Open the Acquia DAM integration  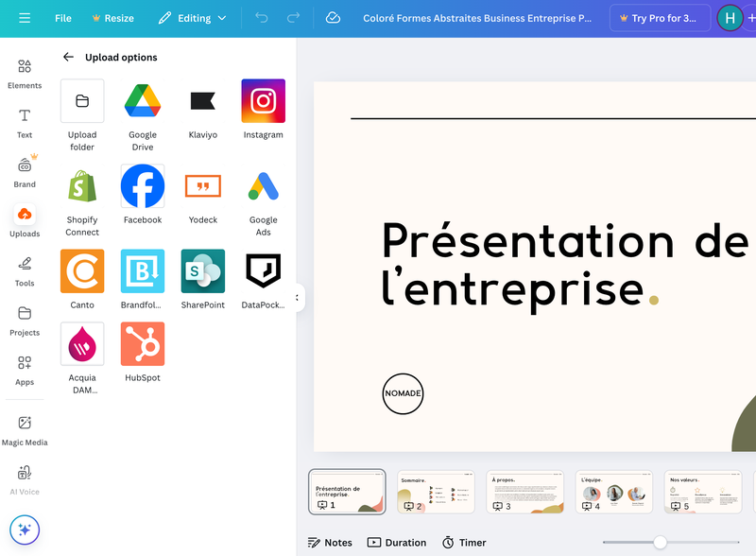[x=82, y=358]
